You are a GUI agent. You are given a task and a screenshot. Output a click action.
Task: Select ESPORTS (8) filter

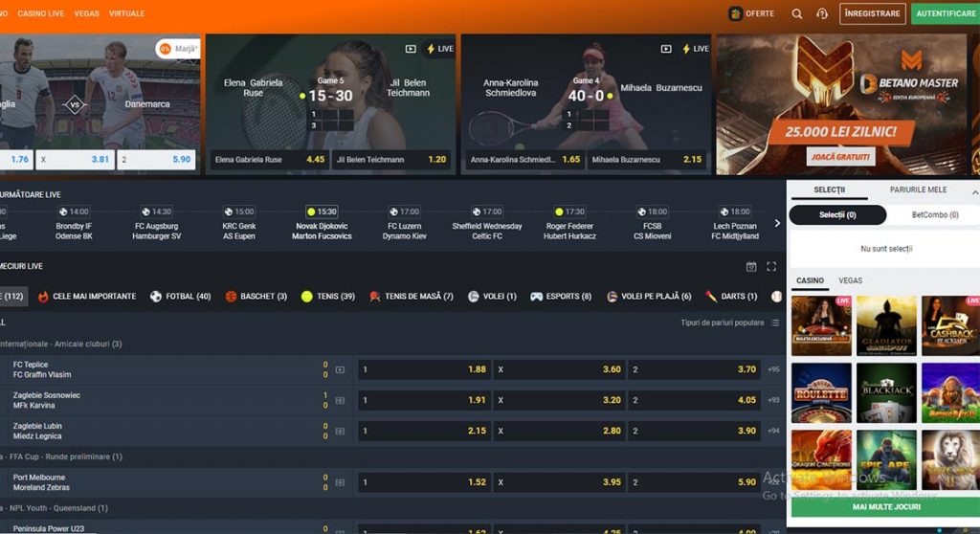click(561, 297)
